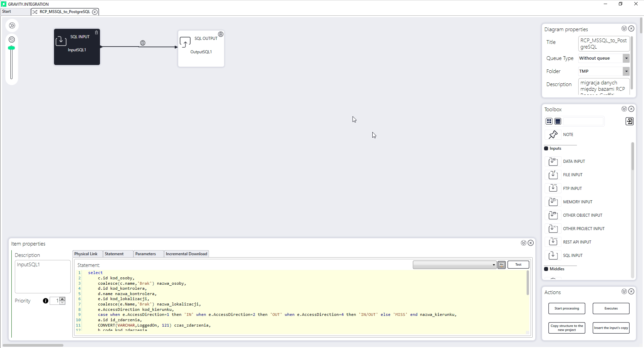Click the trash icon on SQL OUTPUT node
The width and height of the screenshot is (644, 348).
[221, 34]
